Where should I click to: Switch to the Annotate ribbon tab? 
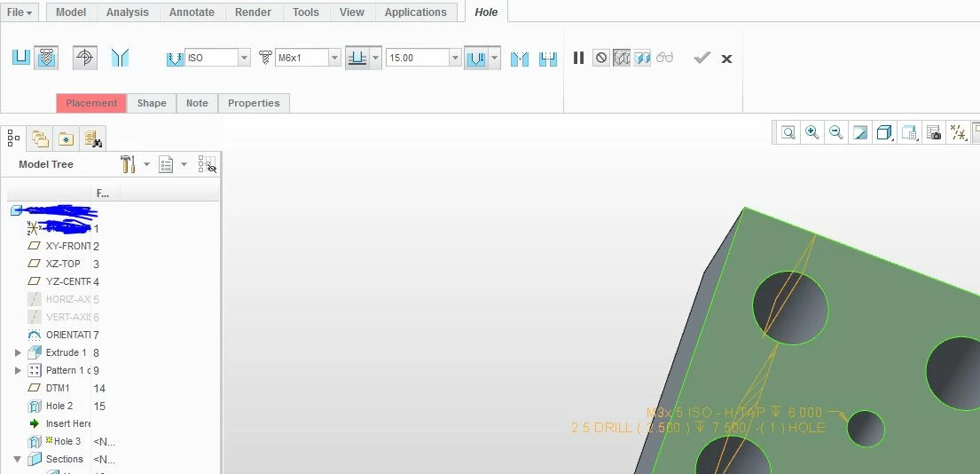coord(192,12)
